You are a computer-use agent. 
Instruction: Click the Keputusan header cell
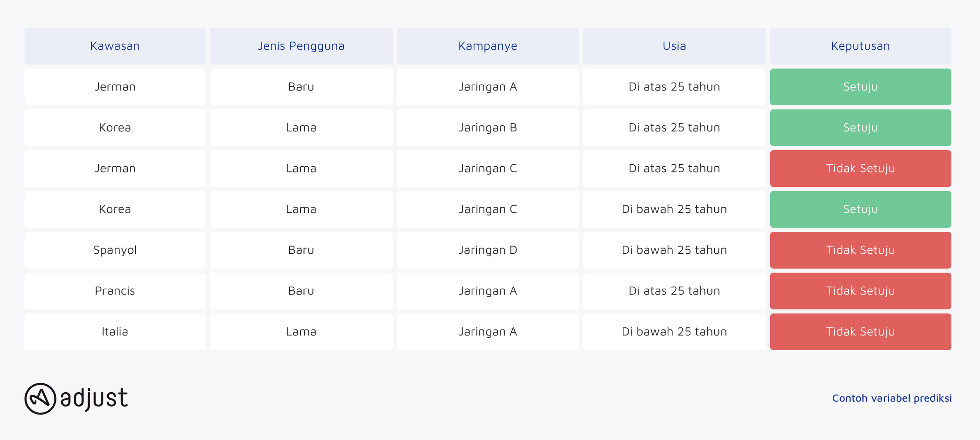click(861, 46)
